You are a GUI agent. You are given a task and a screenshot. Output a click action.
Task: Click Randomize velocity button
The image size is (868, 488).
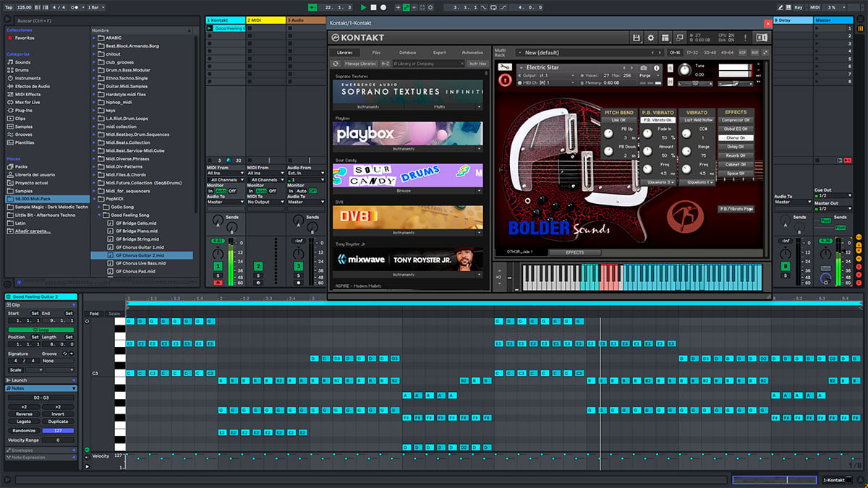(x=24, y=431)
